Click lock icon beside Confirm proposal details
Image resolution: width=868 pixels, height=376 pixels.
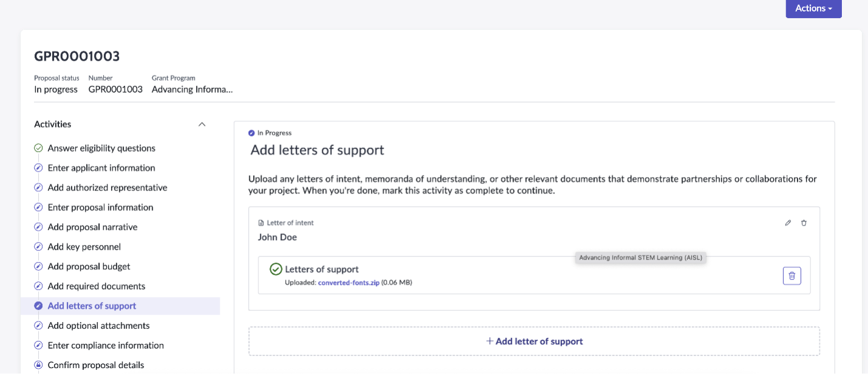coord(38,365)
